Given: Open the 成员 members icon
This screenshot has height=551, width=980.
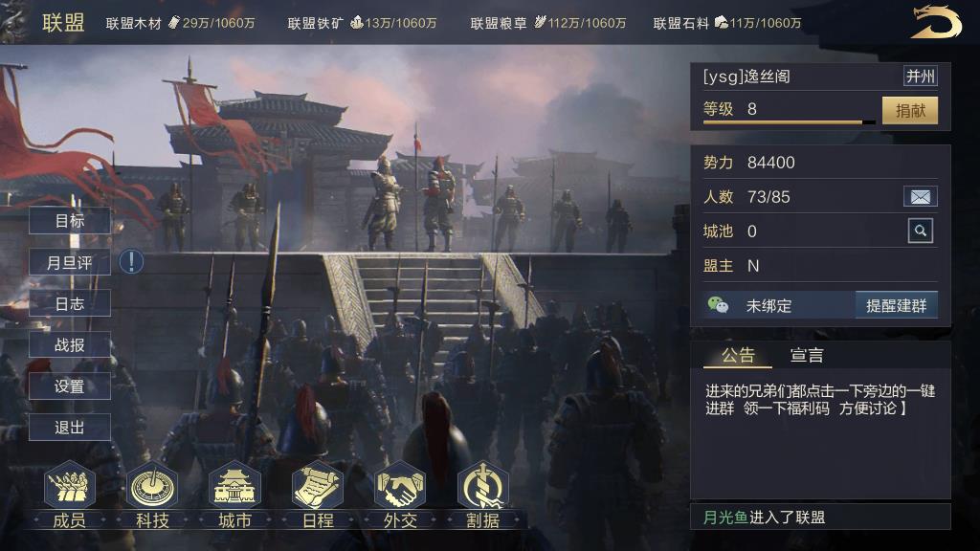Looking at the screenshot, I should 69,487.
